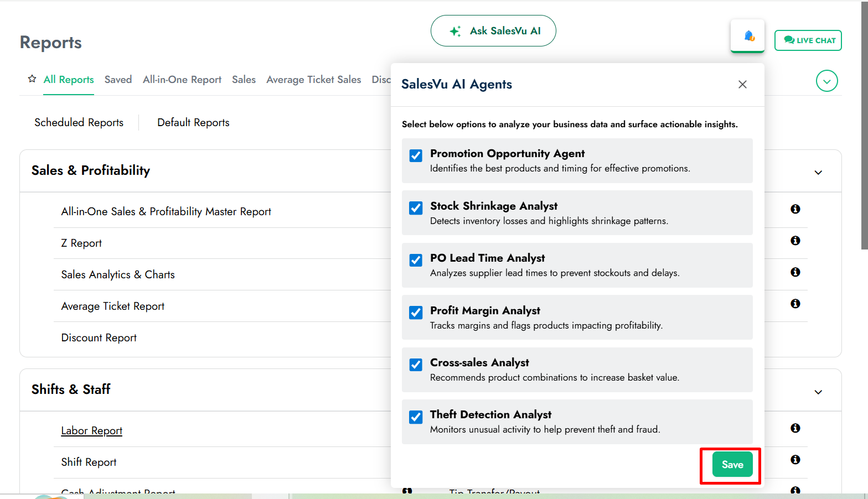Click the page vertical scrollbar
The width and height of the screenshot is (868, 499).
click(864, 127)
